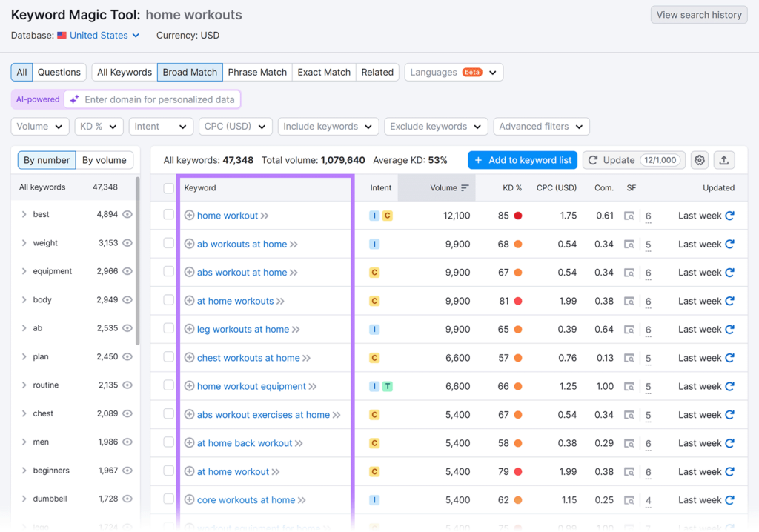759x532 pixels.
Task: Refresh the leg workouts at home row
Action: point(729,329)
